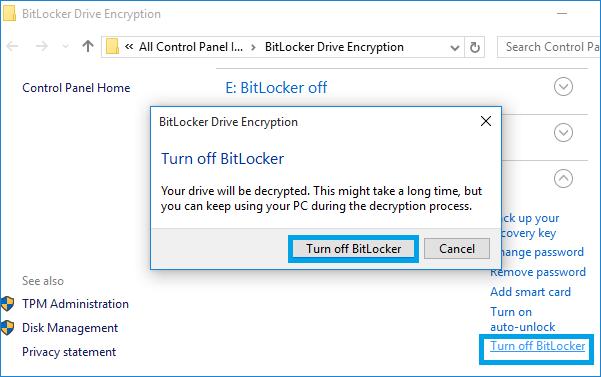Open Control Panel Home
601x377 pixels.
76,88
